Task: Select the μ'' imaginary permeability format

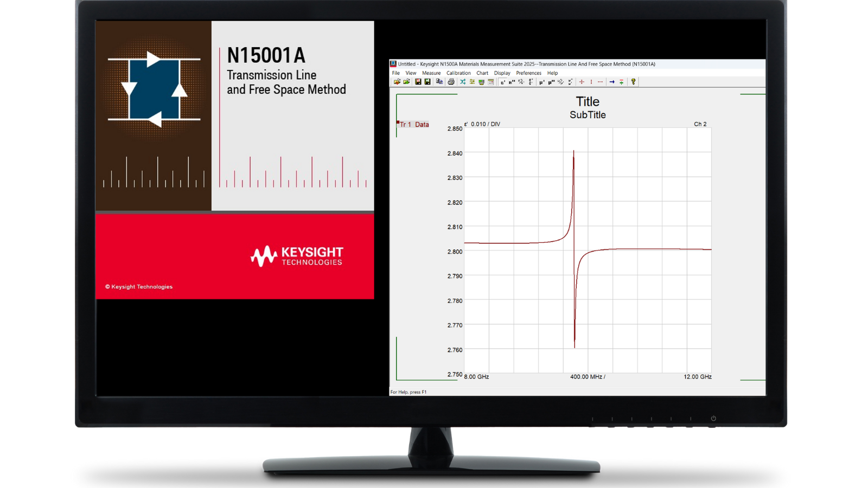Action: pos(551,82)
